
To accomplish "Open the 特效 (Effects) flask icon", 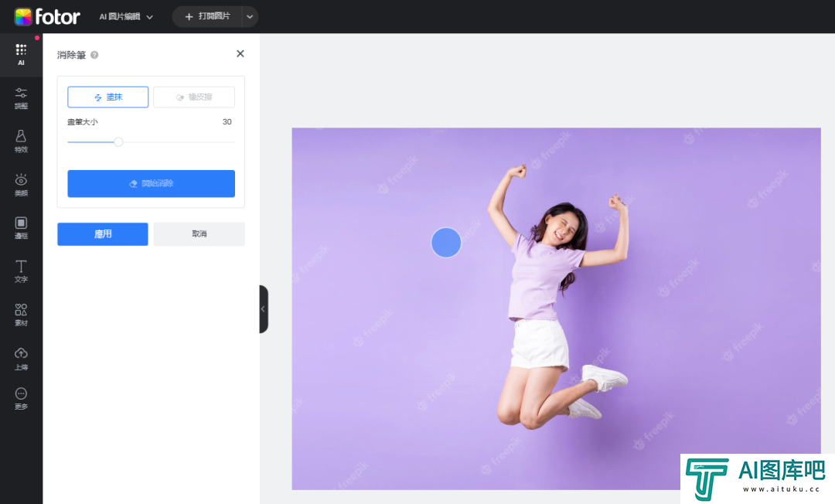I will (21, 141).
